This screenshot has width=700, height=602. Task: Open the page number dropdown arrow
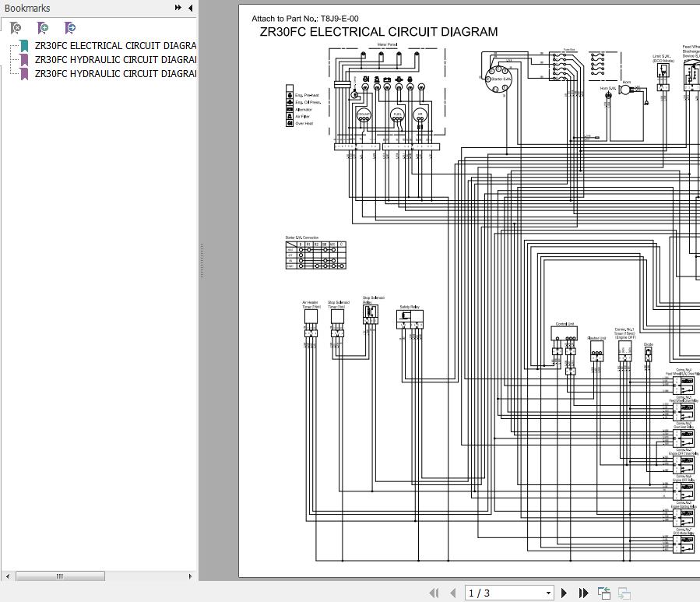549,593
